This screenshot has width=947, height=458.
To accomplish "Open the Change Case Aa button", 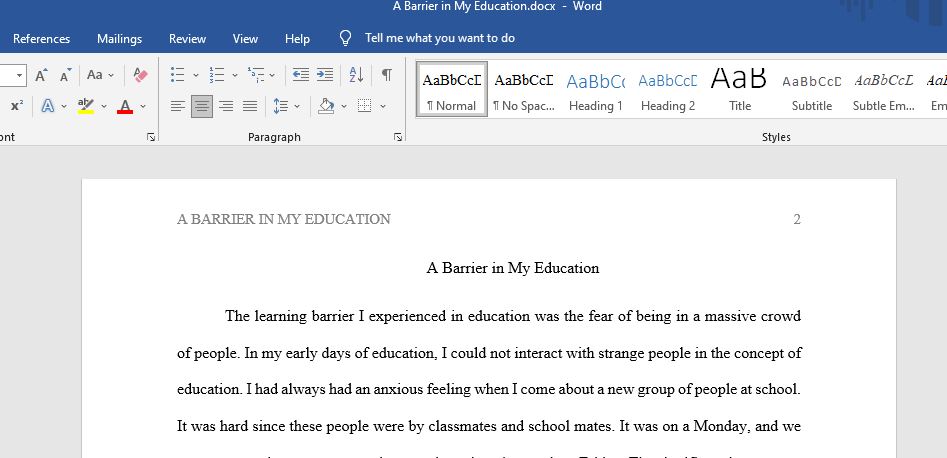I will [x=94, y=75].
